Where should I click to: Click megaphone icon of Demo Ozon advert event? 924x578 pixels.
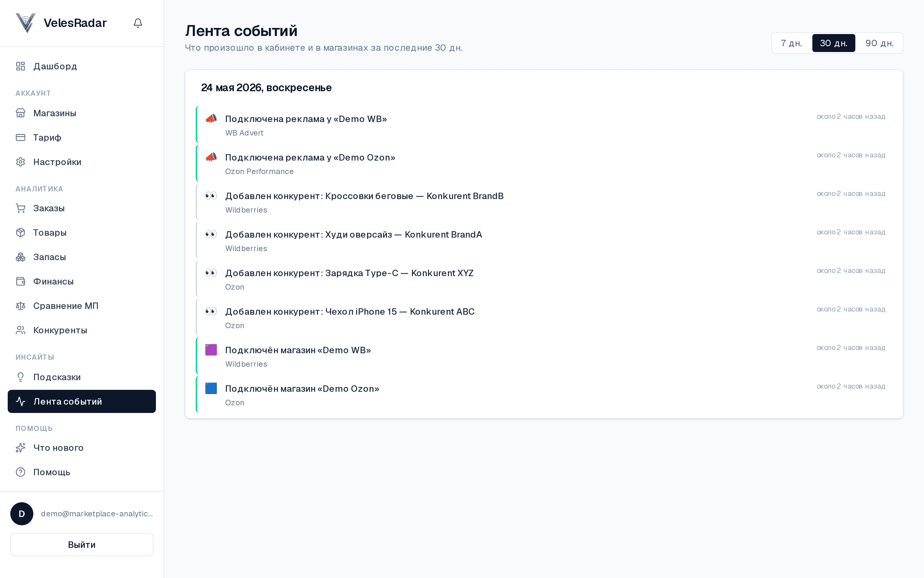(x=211, y=157)
